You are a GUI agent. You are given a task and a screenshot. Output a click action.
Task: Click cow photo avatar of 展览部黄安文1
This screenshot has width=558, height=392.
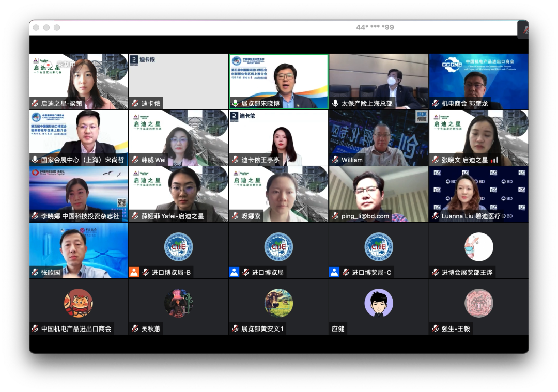pos(278,303)
